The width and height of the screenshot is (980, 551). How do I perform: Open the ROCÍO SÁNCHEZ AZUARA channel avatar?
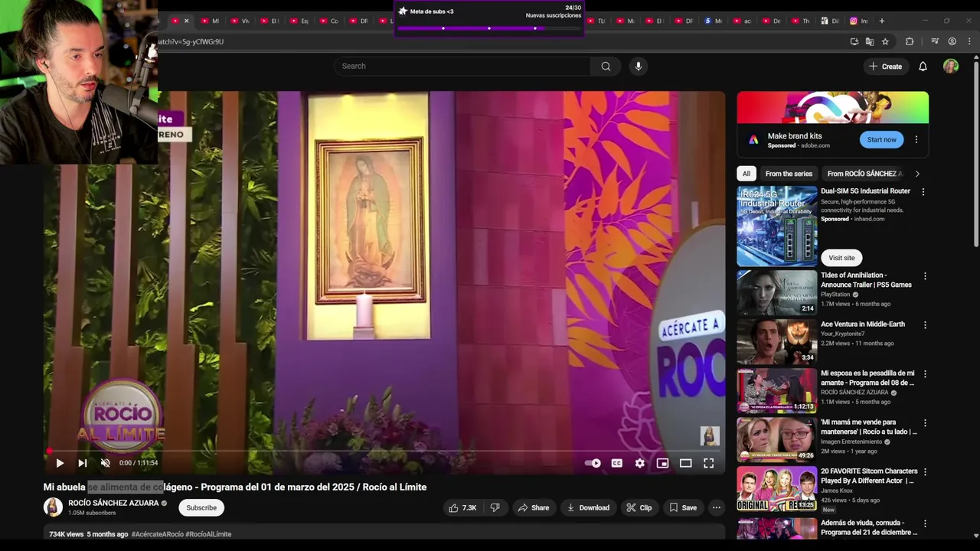pyautogui.click(x=53, y=507)
